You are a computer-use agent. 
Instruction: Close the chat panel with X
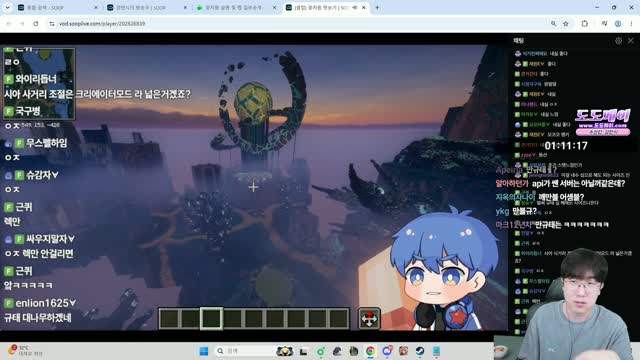coord(631,40)
